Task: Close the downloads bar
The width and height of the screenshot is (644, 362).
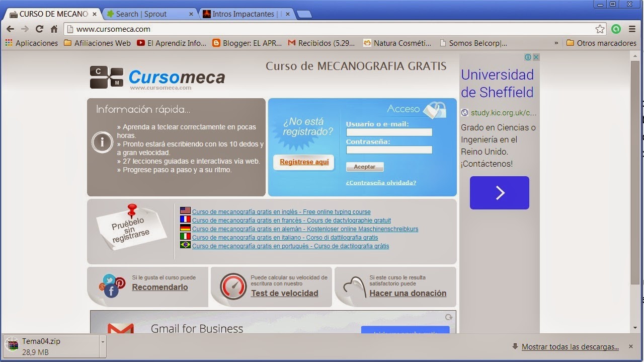Action: [x=631, y=347]
